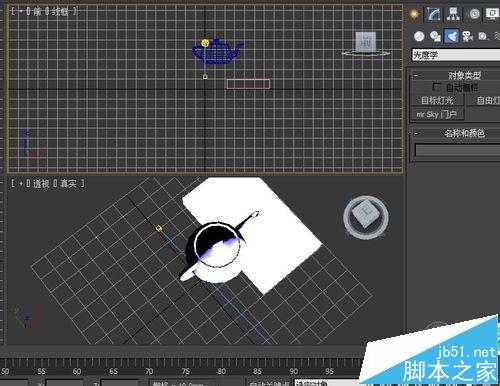Image resolution: width=500 pixels, height=386 pixels.
Task: Select the yellow light target in perspective view
Action: pos(159,228)
